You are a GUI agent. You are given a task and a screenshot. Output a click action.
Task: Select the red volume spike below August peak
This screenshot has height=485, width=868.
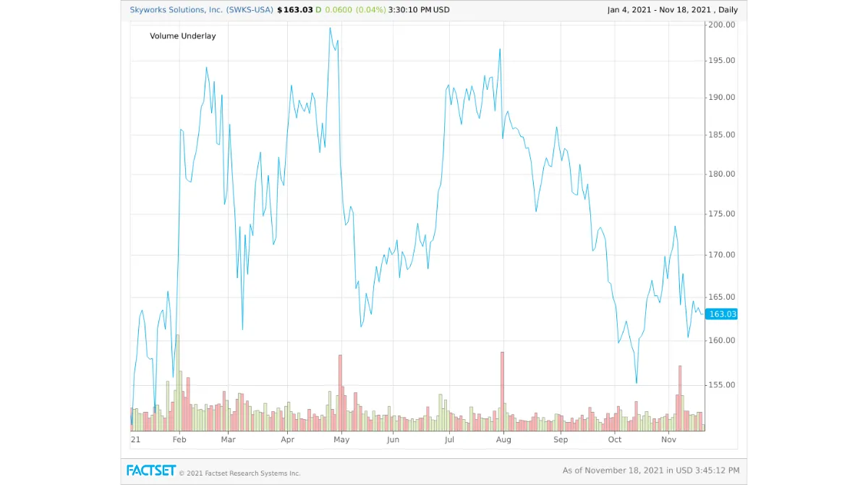pos(501,387)
